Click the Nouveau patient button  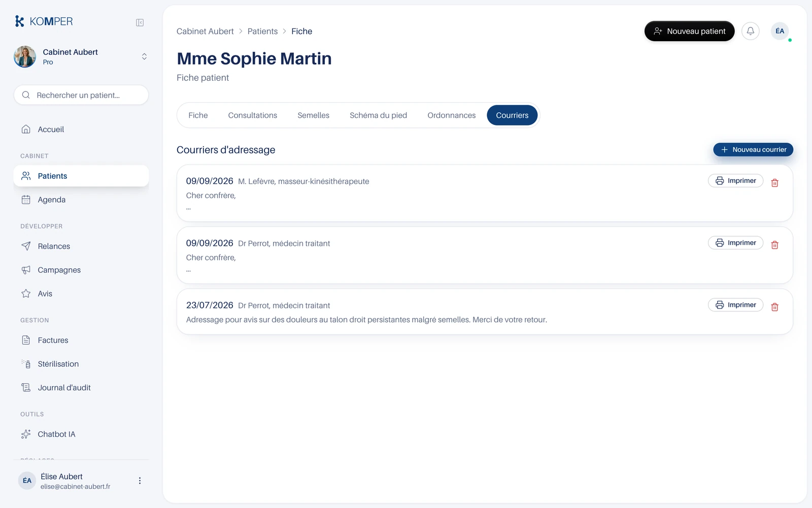click(689, 31)
